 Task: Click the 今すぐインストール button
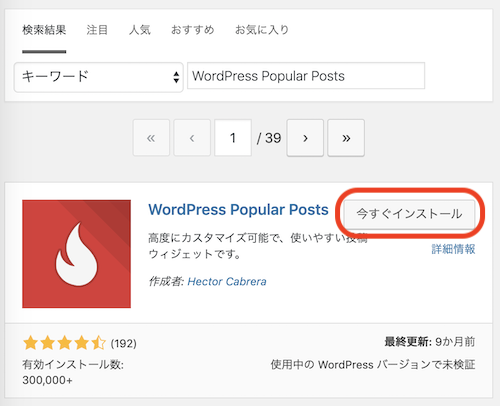409,214
